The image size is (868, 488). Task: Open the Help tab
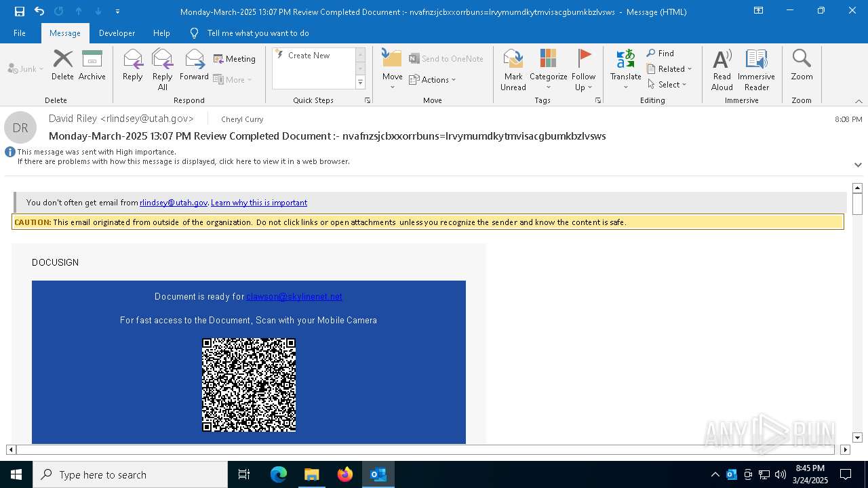point(161,33)
